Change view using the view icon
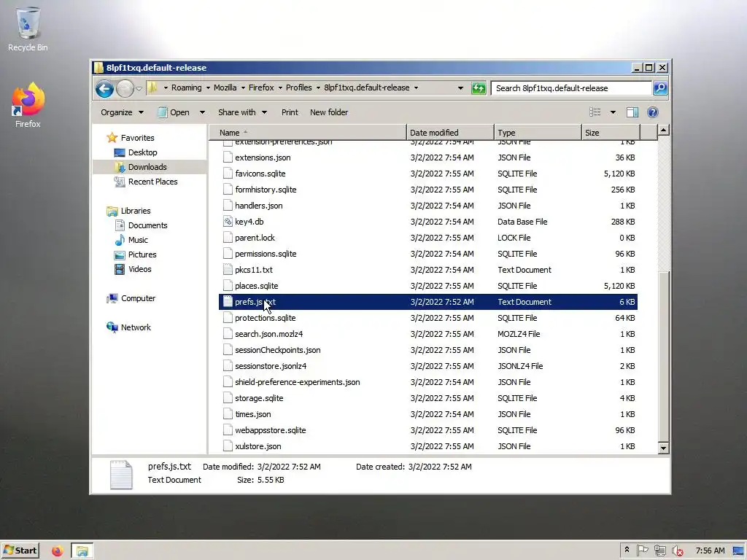Screen dimensions: 747x560 point(595,112)
